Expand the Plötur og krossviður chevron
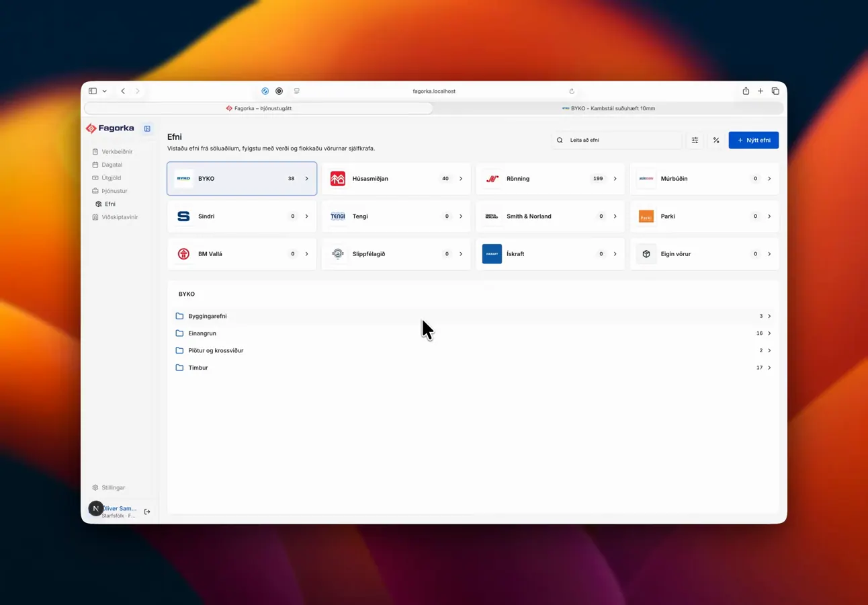 [x=769, y=350]
